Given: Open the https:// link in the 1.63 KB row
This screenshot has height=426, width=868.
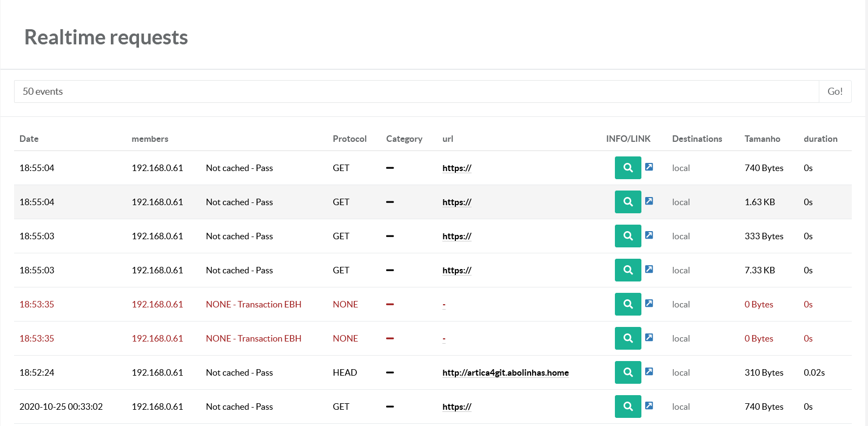Looking at the screenshot, I should tap(457, 202).
